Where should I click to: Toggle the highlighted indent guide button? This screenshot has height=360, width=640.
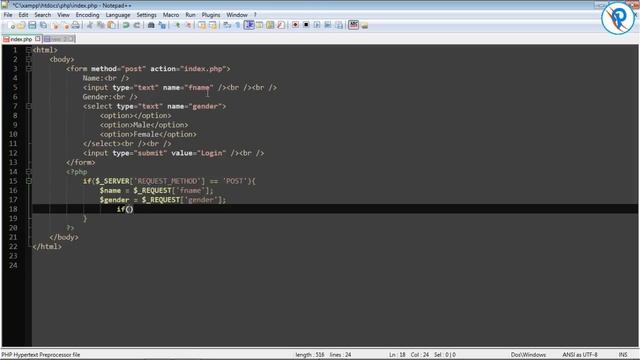[x=249, y=25]
